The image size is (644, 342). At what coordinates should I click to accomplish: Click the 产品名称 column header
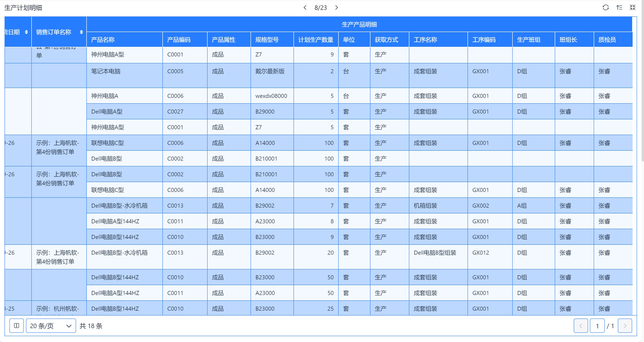[x=103, y=40]
